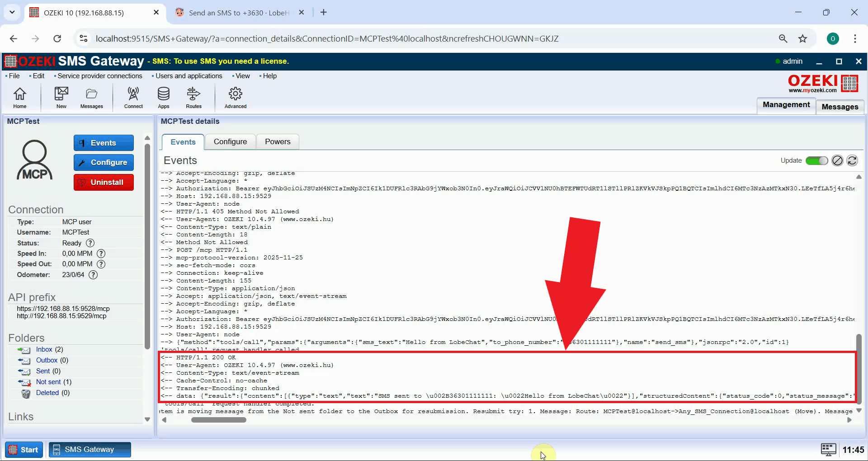Click the blue Configure button
The height and width of the screenshot is (461, 868).
coord(104,162)
